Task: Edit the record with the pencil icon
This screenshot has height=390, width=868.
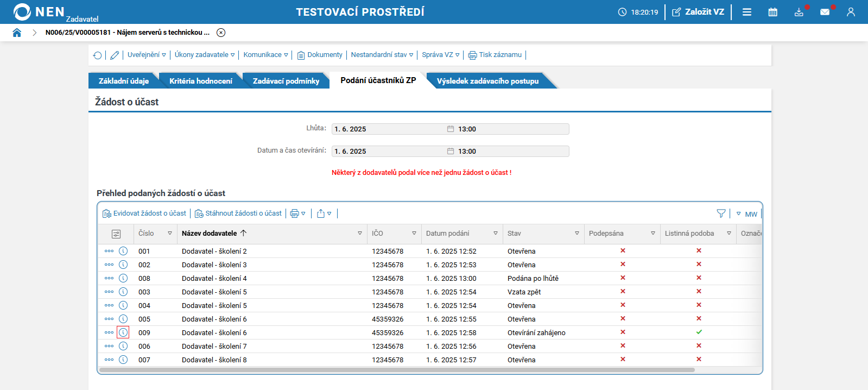Action: pos(115,55)
